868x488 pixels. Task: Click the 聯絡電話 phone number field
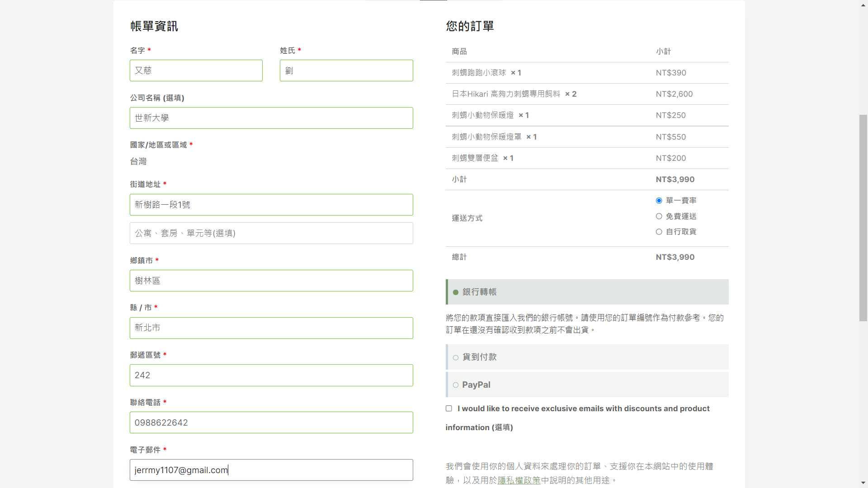pos(271,422)
